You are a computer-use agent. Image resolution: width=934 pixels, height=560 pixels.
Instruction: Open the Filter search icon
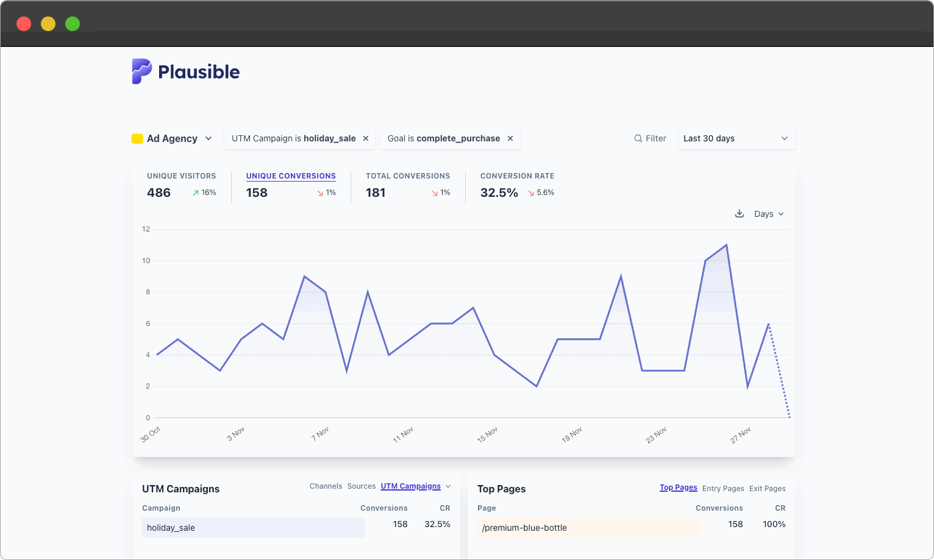pyautogui.click(x=638, y=138)
